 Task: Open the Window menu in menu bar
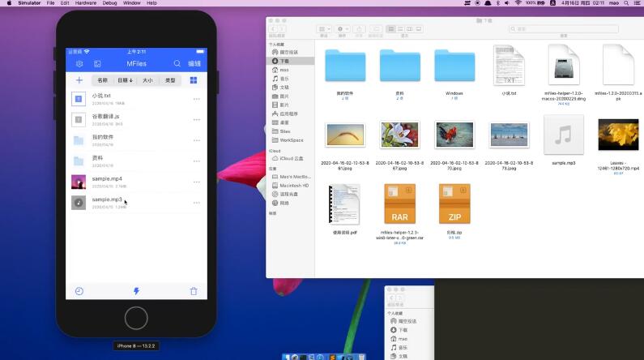pos(131,3)
